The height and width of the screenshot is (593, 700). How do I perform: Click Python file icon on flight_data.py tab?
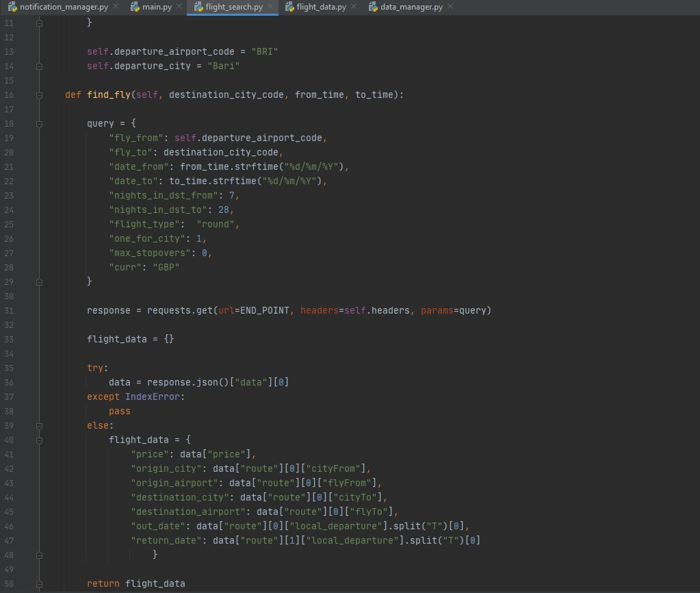(289, 7)
